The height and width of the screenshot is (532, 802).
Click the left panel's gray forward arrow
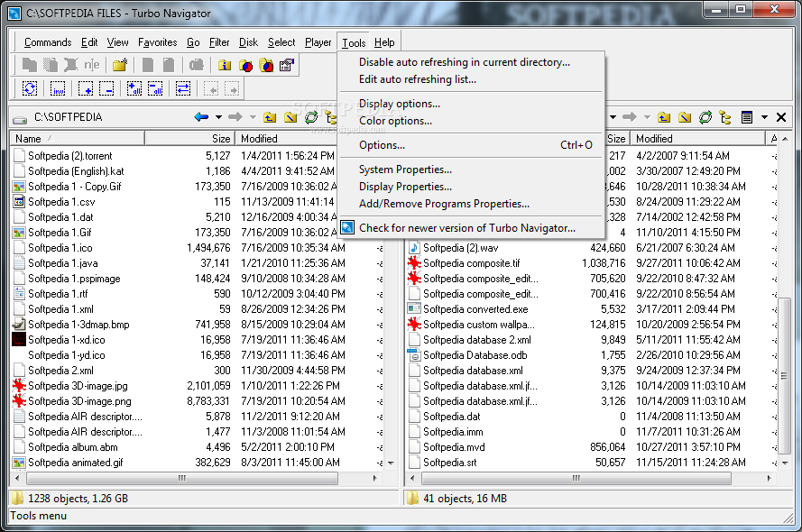tap(235, 117)
